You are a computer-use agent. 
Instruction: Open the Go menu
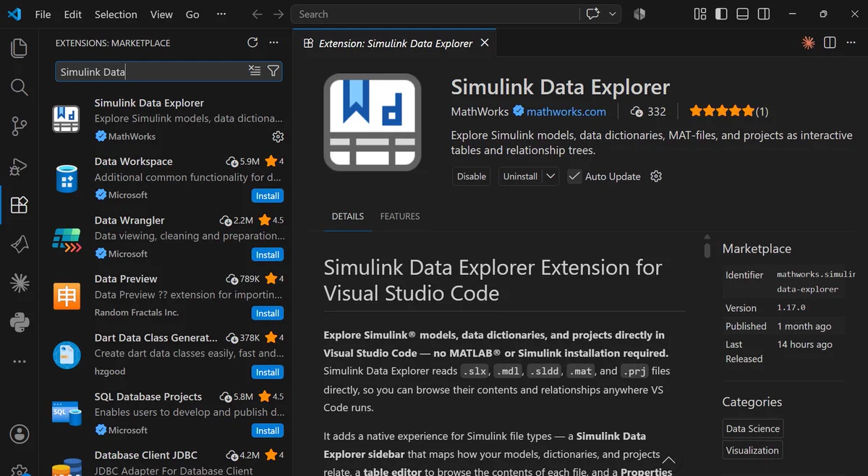pyautogui.click(x=192, y=14)
